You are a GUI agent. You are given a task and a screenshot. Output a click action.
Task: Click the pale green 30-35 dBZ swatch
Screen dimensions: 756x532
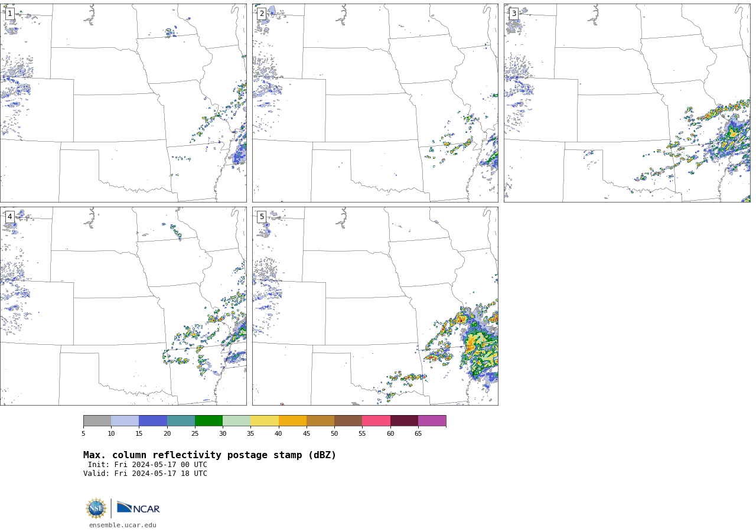click(237, 421)
